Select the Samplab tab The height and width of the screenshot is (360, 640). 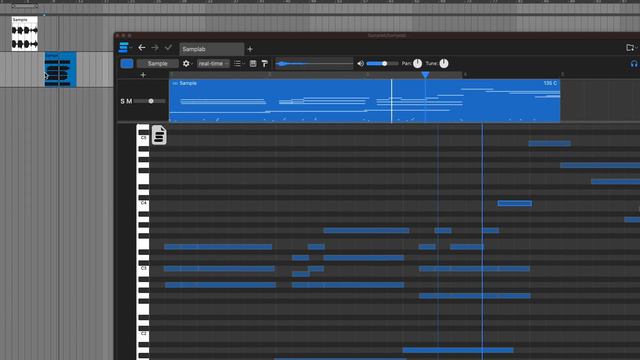coord(211,49)
